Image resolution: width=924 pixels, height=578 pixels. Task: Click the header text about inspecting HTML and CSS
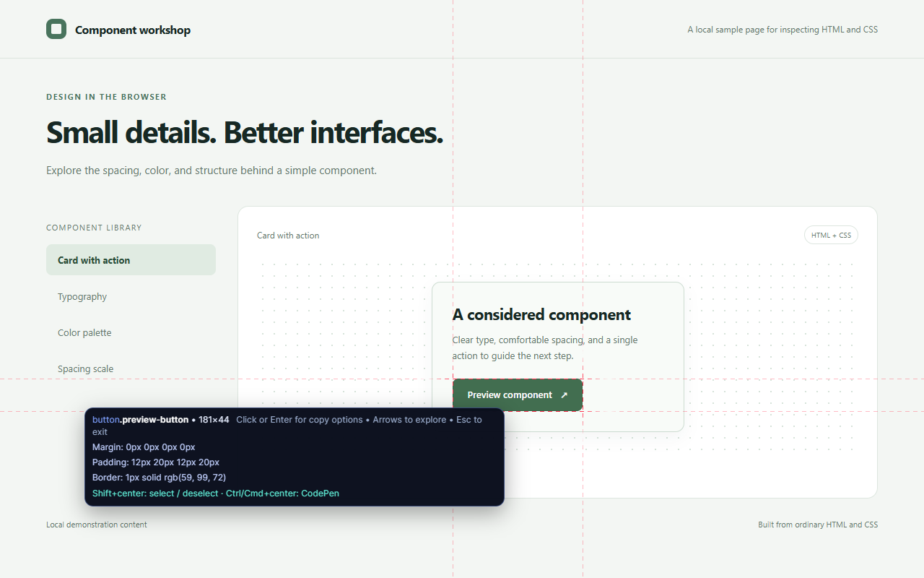(783, 30)
